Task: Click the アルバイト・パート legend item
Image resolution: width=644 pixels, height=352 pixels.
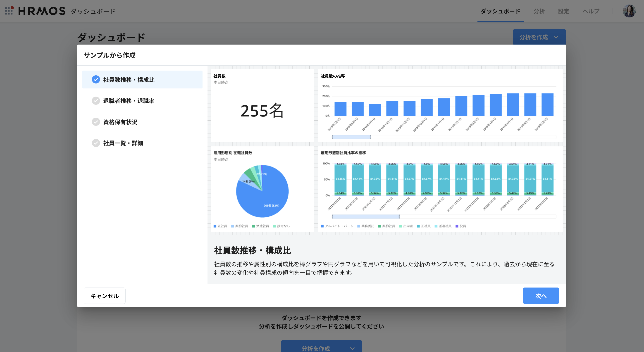Action: tap(337, 226)
